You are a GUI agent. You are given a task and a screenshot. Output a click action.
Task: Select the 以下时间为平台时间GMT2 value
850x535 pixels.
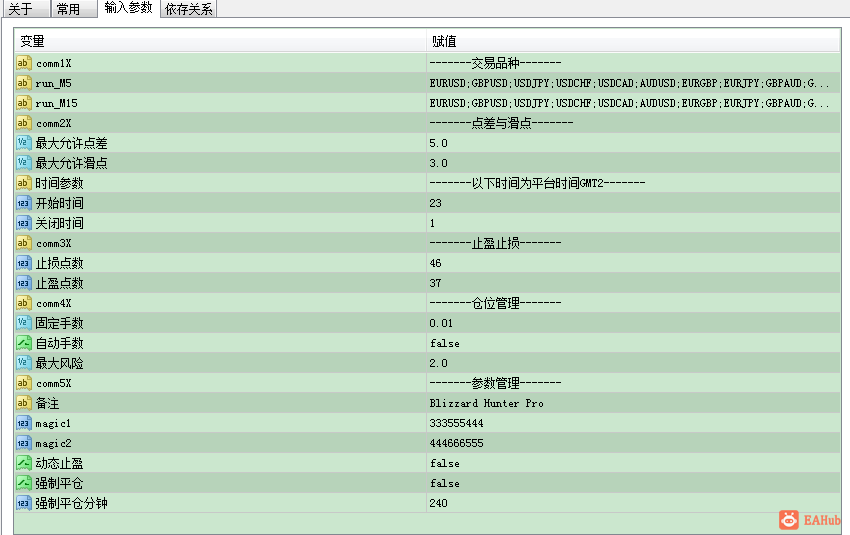[x=537, y=183]
